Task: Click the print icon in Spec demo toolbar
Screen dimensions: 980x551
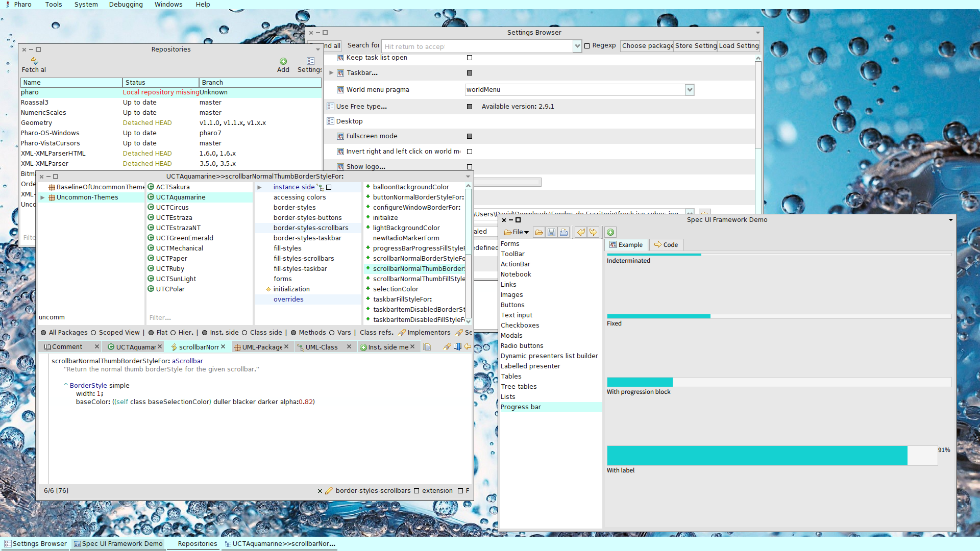Action: (563, 233)
